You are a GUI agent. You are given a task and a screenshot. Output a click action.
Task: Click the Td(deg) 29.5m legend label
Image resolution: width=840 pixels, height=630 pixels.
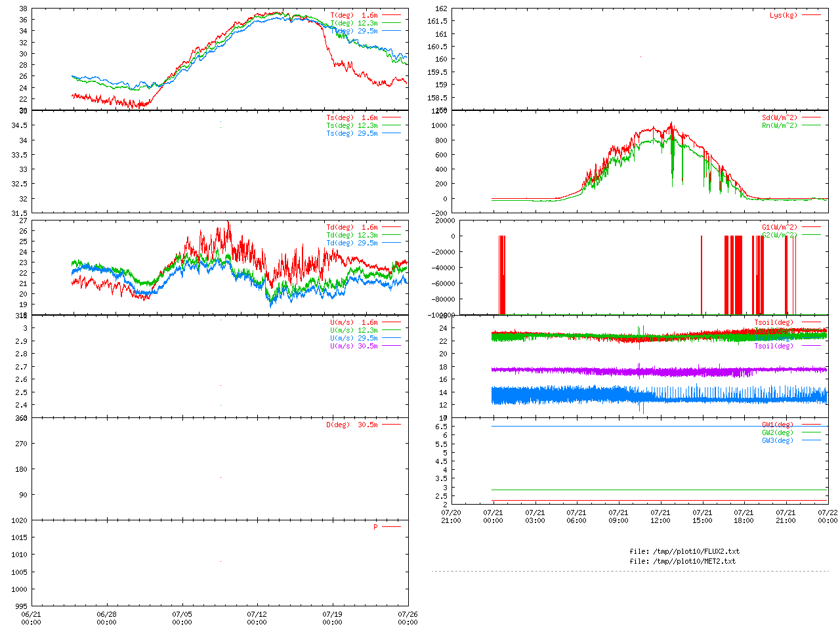tap(352, 243)
